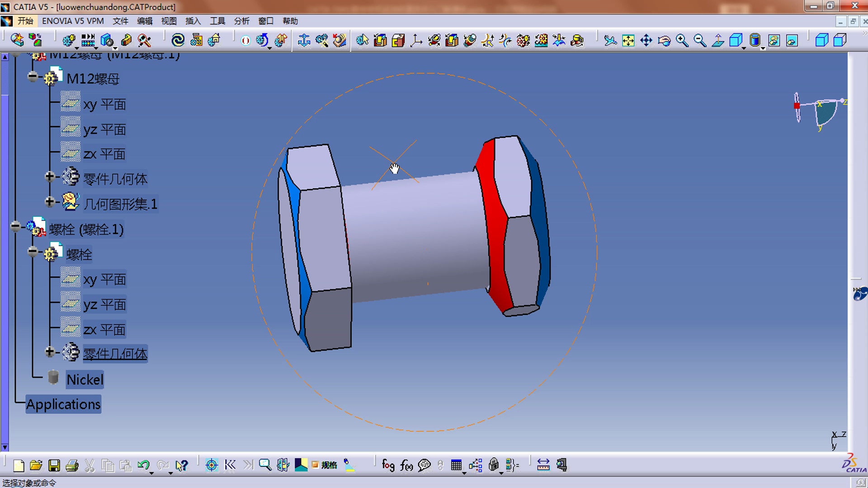
Task: Open the 窗口 menu
Action: [x=265, y=21]
